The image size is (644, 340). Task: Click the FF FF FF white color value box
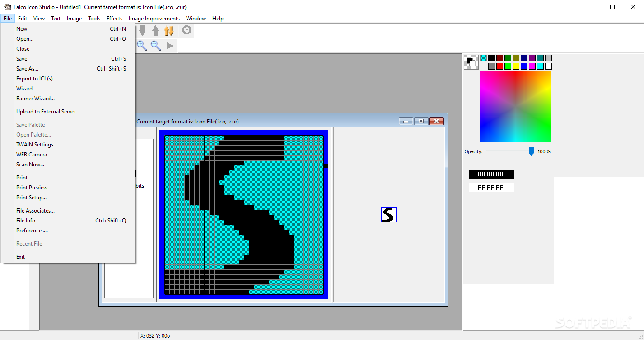tap(491, 188)
